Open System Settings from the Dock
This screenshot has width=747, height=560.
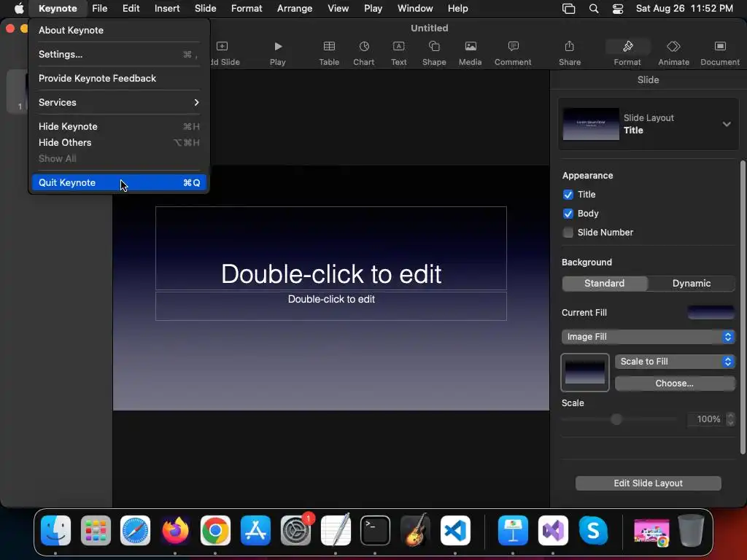tap(295, 531)
